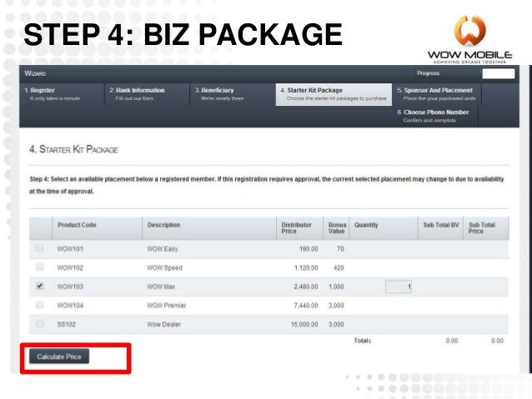Tick the SS102 Wow Dealer checkbox

pyautogui.click(x=40, y=323)
